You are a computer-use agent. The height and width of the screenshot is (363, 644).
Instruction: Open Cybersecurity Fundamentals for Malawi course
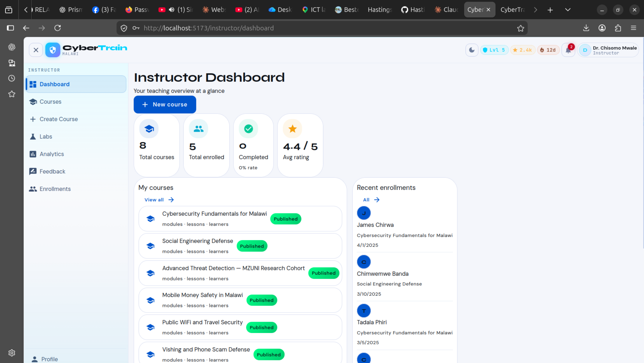(240, 219)
